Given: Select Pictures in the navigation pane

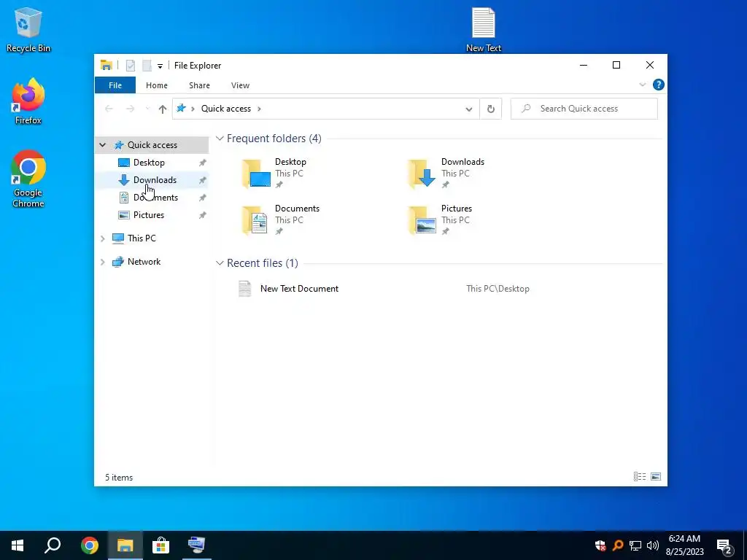Looking at the screenshot, I should 149,215.
